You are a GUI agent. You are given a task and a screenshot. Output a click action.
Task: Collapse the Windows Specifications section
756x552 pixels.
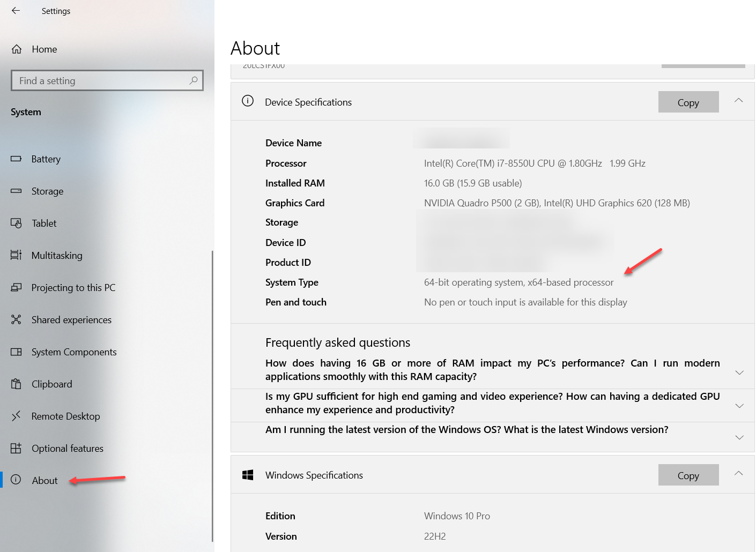738,474
